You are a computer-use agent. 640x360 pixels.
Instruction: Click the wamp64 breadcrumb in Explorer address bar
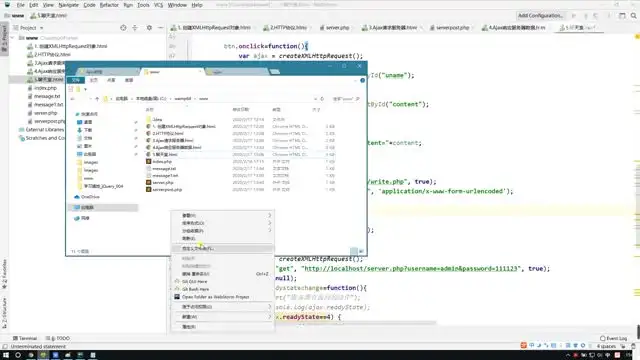tap(182, 99)
